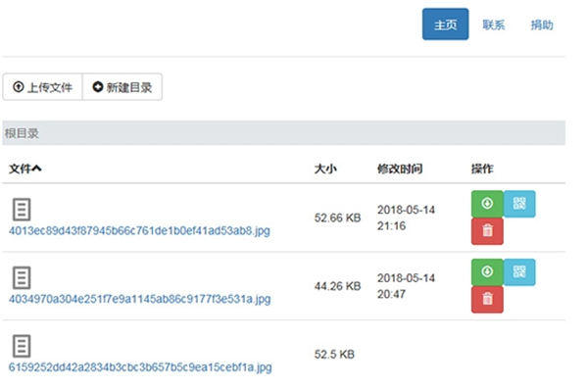The width and height of the screenshot is (588, 388).
Task: Go to the 联系 page
Action: [x=494, y=25]
